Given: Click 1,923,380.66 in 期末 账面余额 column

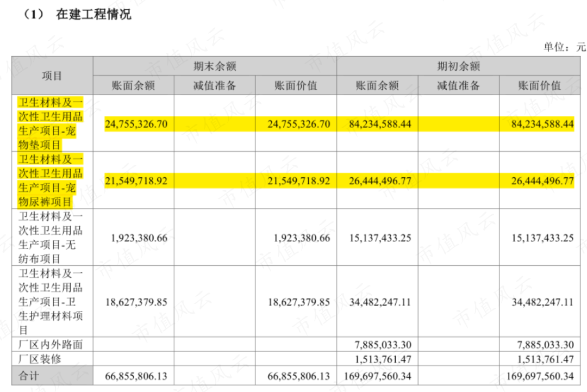Looking at the screenshot, I should pos(139,238).
